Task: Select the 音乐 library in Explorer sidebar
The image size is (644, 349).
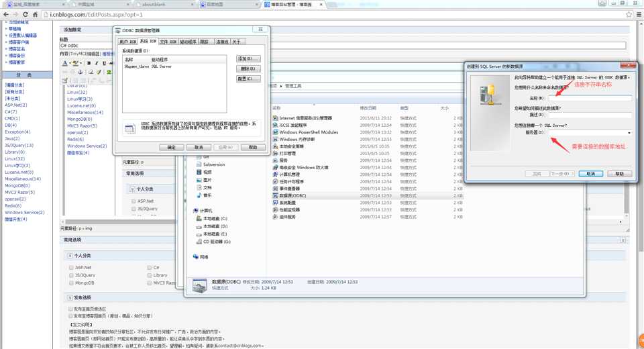Action: pyautogui.click(x=204, y=195)
